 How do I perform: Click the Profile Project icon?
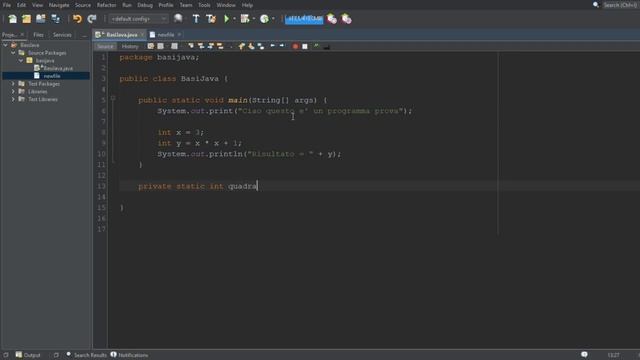point(264,19)
